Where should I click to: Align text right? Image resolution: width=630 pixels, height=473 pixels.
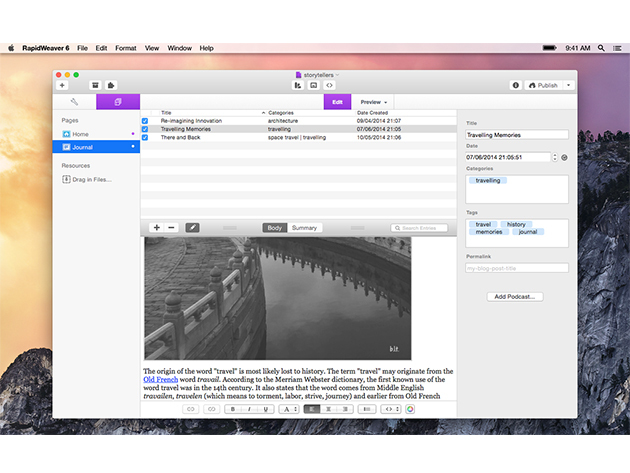tap(345, 409)
